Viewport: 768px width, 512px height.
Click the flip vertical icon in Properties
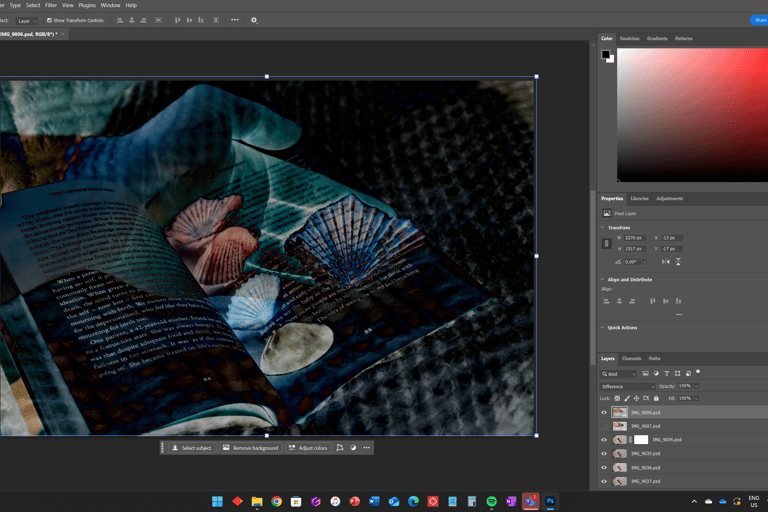tap(678, 261)
